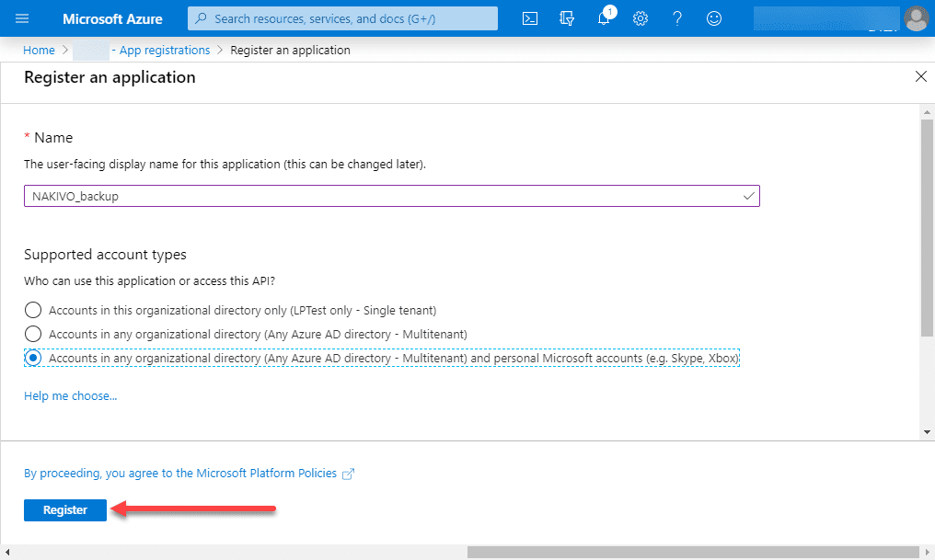The height and width of the screenshot is (560, 935).
Task: Close the Register an application pane
Action: 920,77
